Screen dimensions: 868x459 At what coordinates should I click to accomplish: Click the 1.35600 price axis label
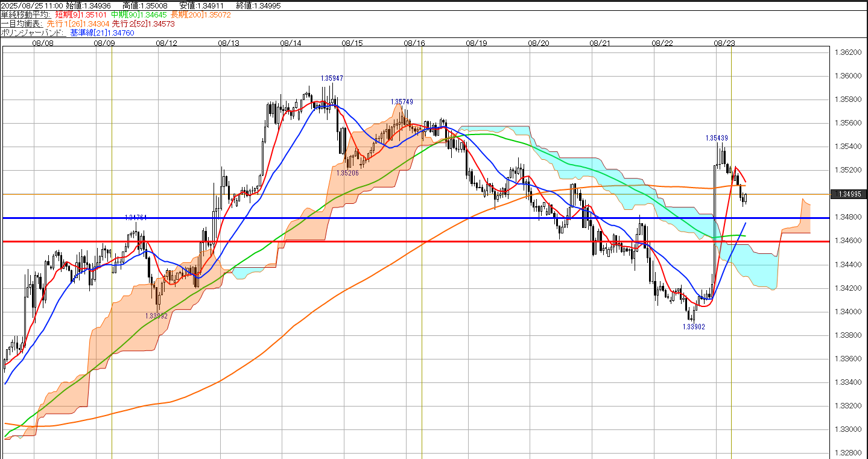tap(847, 123)
